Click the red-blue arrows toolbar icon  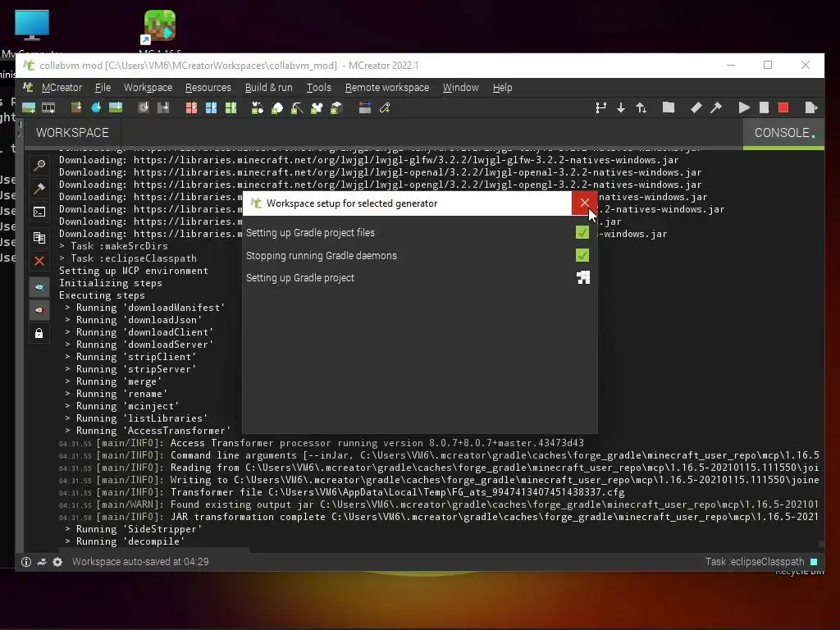[x=365, y=108]
